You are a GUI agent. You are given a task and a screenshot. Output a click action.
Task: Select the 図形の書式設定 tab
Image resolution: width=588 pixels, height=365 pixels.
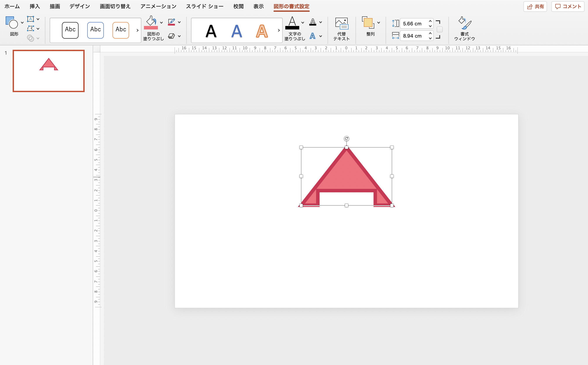(x=291, y=6)
